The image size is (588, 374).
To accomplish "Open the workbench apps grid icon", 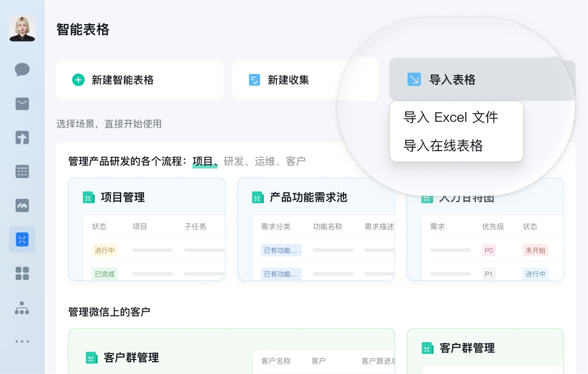I will click(x=22, y=273).
